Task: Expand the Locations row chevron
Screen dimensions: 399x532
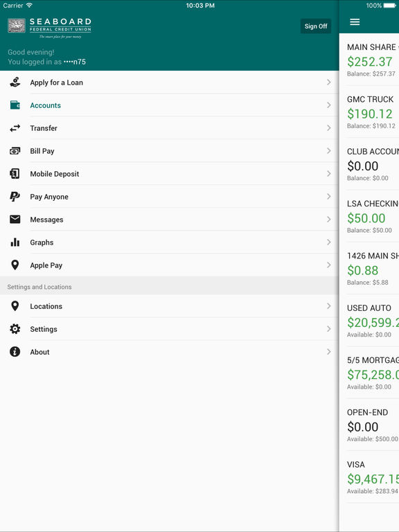Action: pos(328,306)
